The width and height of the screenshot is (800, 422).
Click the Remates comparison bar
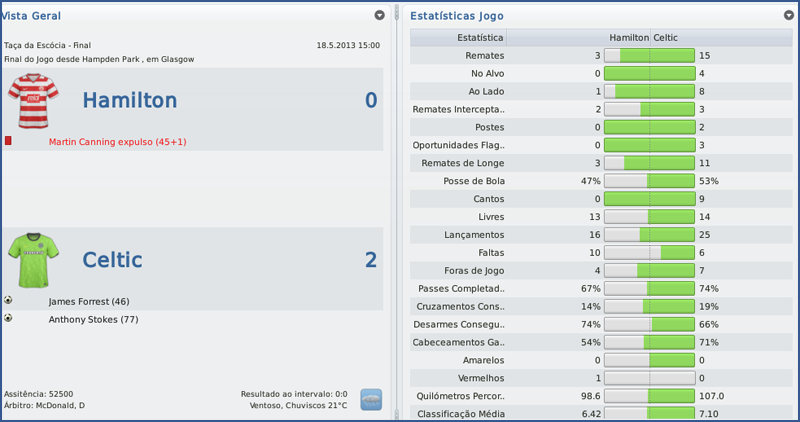coord(649,56)
